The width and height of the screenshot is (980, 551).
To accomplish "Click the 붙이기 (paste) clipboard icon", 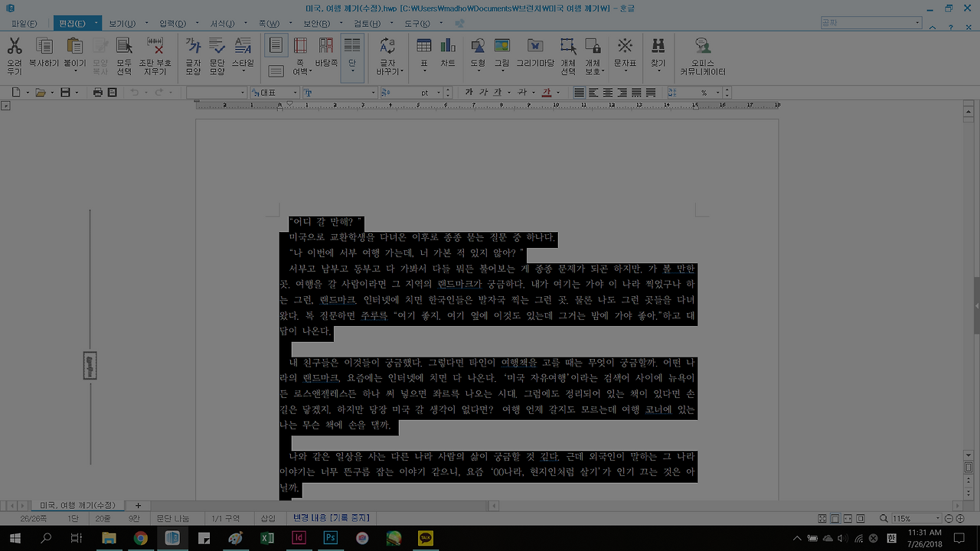I will (x=75, y=46).
